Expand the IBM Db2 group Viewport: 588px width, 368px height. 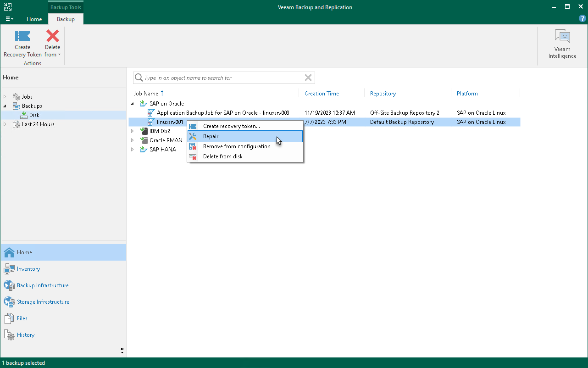(x=133, y=131)
